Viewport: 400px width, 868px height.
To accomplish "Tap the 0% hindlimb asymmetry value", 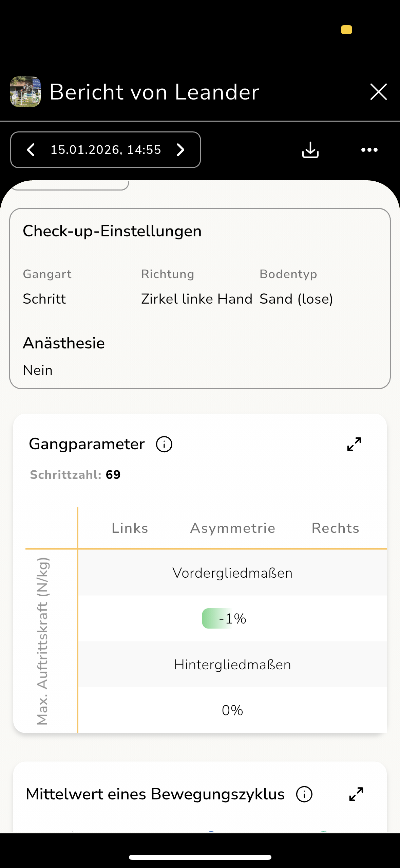I will point(232,710).
